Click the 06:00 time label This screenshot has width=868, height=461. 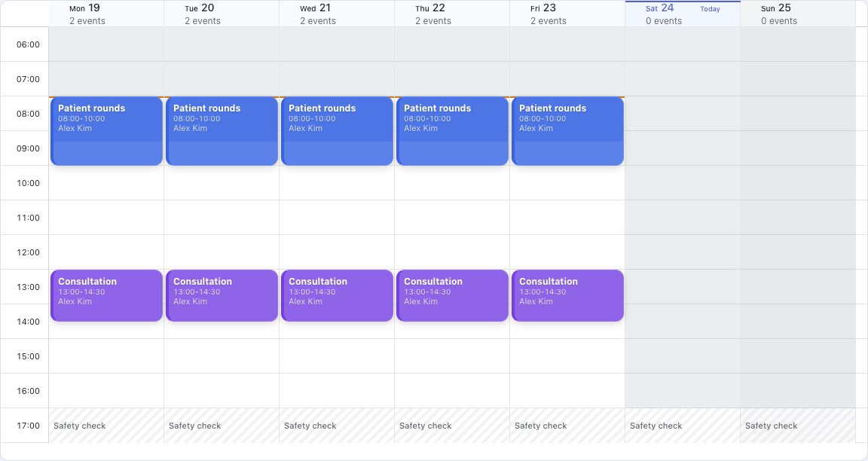point(28,44)
